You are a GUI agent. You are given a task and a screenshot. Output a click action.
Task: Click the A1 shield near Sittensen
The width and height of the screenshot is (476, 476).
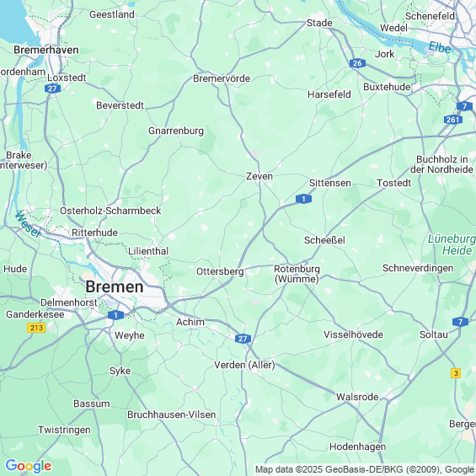click(303, 199)
